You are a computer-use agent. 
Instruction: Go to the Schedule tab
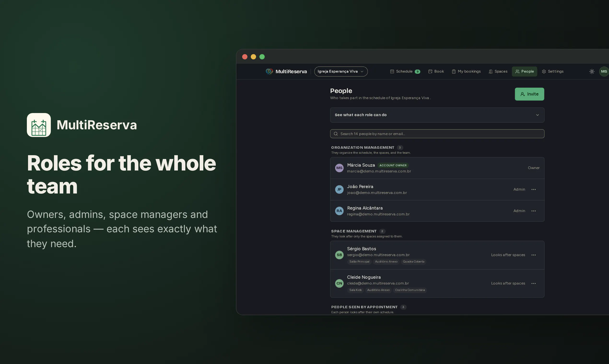pyautogui.click(x=405, y=71)
